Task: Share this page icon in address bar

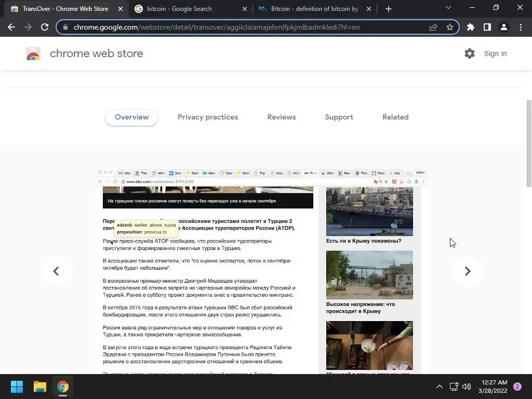Action: click(x=433, y=27)
